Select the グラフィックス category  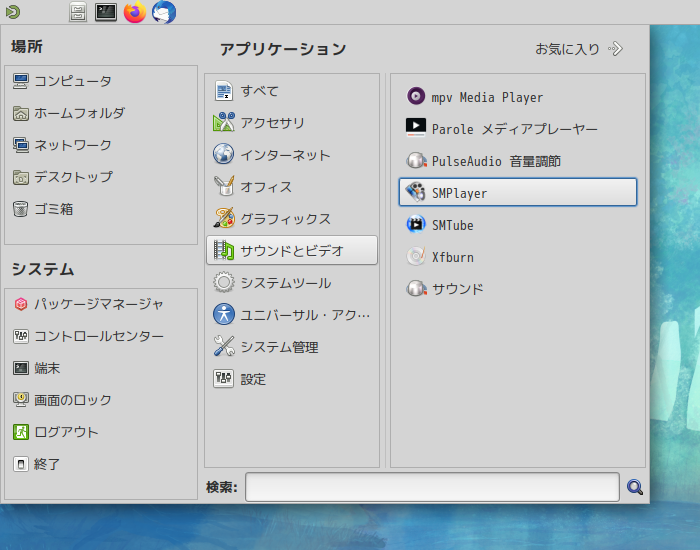(292, 218)
